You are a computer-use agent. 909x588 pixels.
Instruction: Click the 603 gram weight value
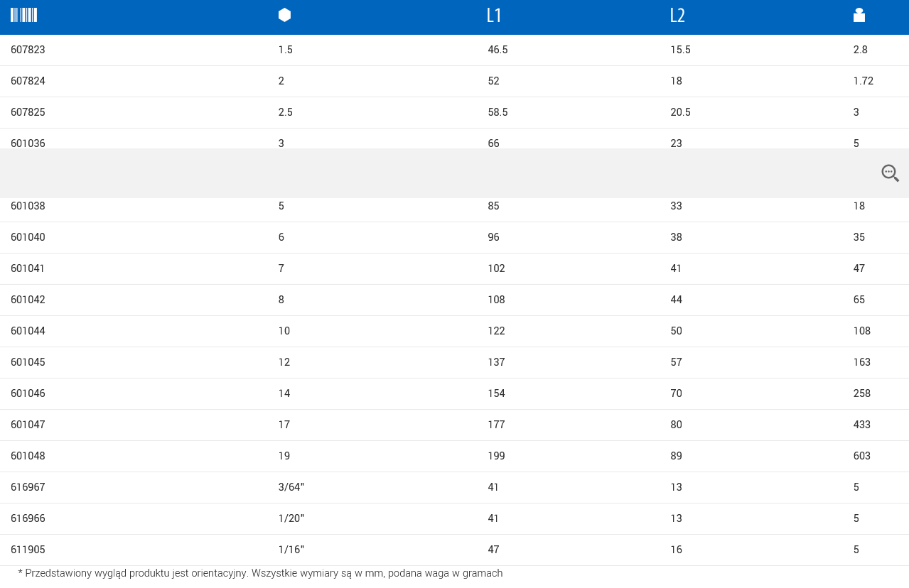(x=862, y=456)
